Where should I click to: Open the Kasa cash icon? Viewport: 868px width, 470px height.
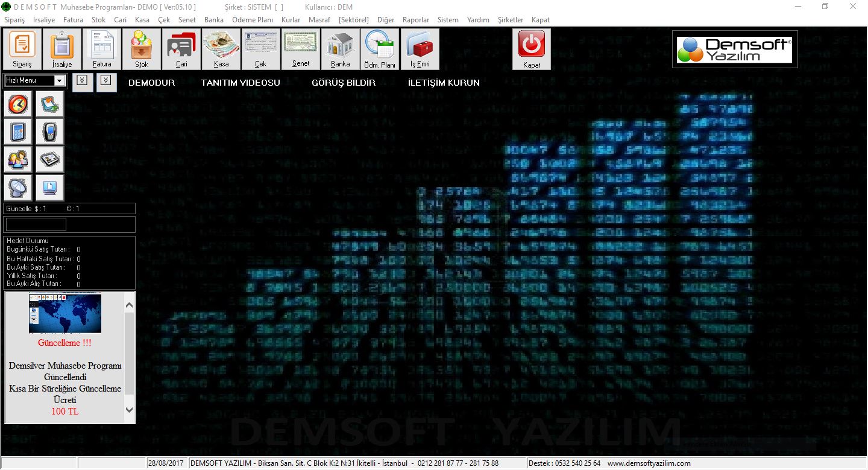tap(221, 49)
